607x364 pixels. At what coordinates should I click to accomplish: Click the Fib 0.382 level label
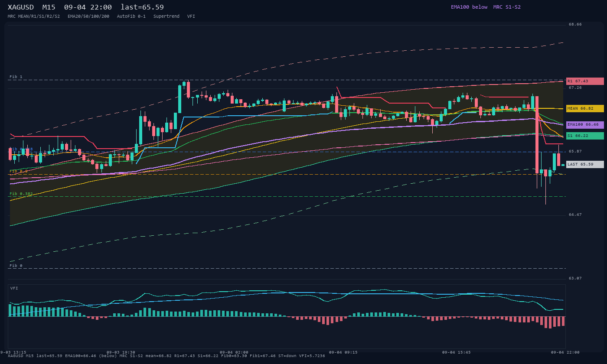21,194
